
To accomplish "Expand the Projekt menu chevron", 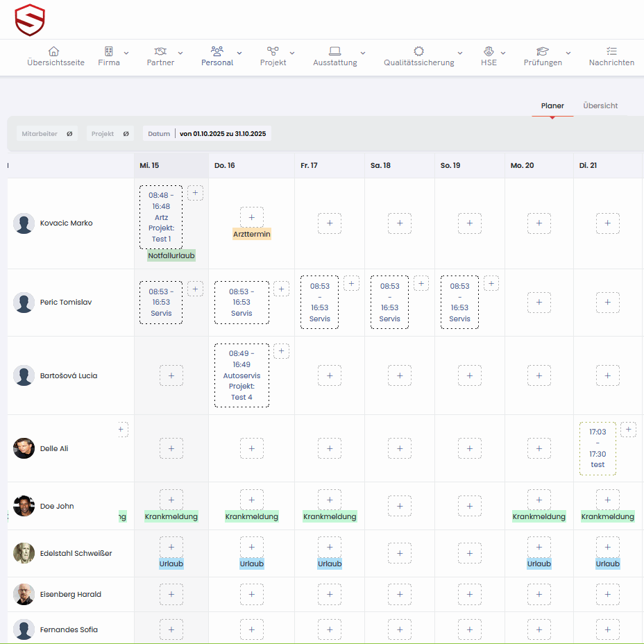I will pos(292,53).
